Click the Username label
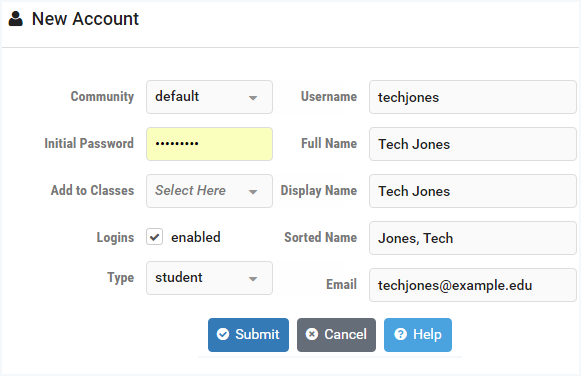 pos(329,96)
